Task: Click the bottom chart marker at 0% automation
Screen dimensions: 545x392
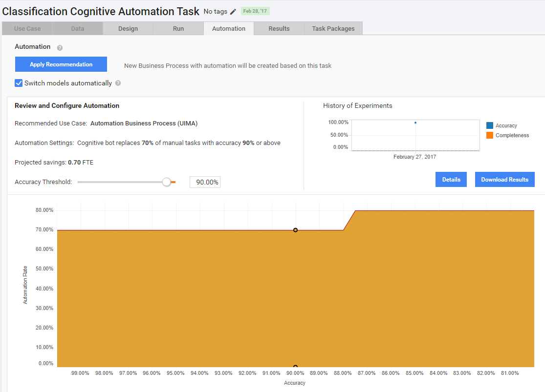Action: [295, 366]
